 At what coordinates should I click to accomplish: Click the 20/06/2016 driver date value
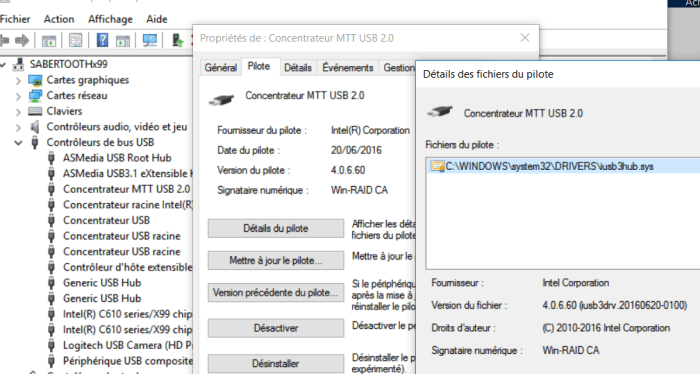tap(356, 150)
